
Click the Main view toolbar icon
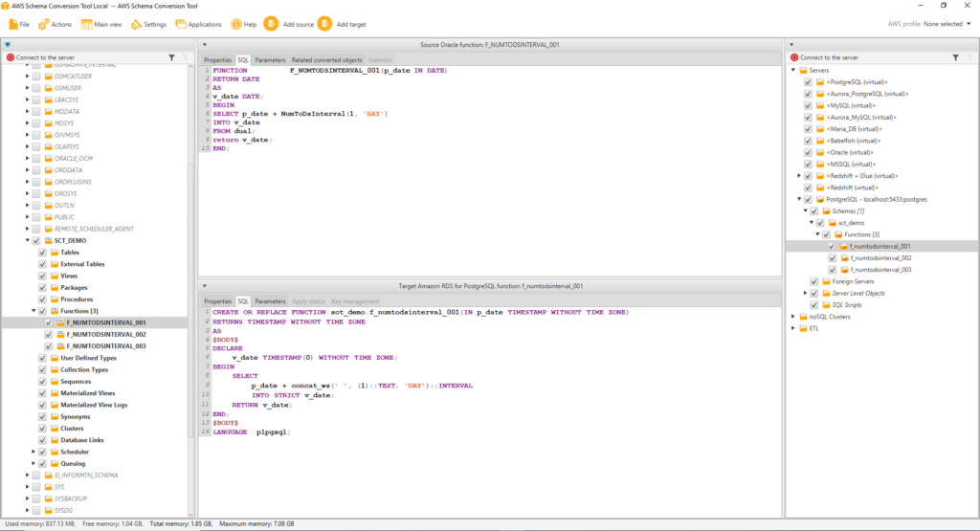[88, 24]
